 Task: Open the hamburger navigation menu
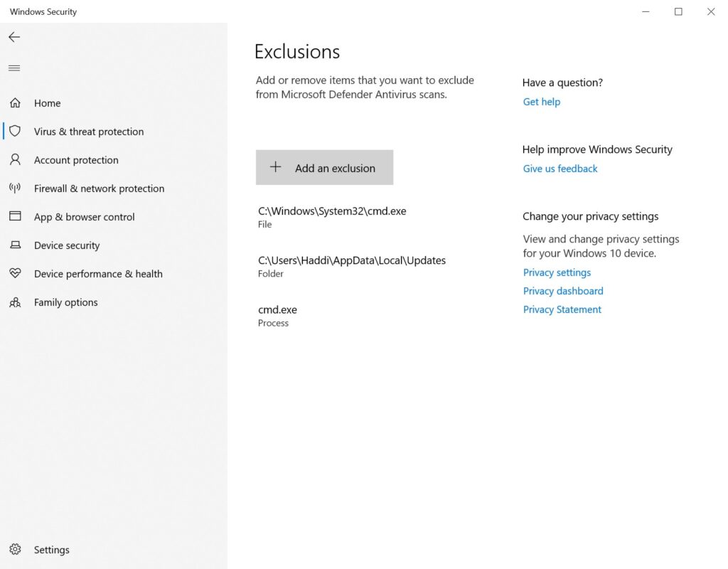[x=14, y=68]
